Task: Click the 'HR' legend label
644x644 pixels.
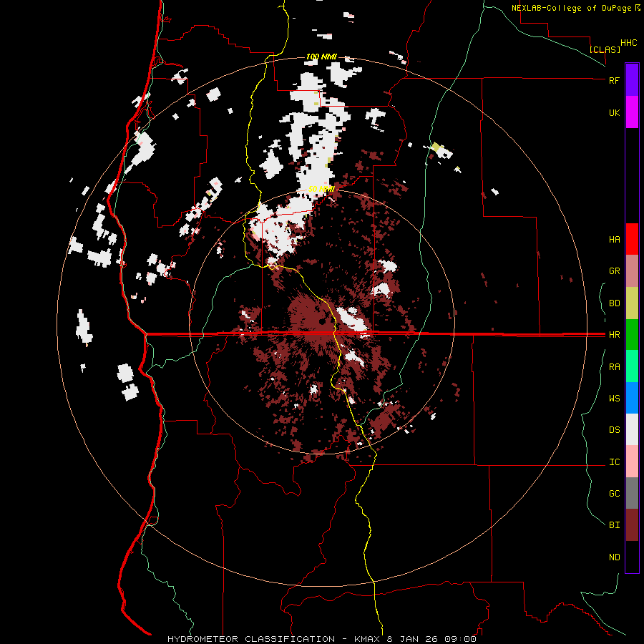Action: click(614, 335)
